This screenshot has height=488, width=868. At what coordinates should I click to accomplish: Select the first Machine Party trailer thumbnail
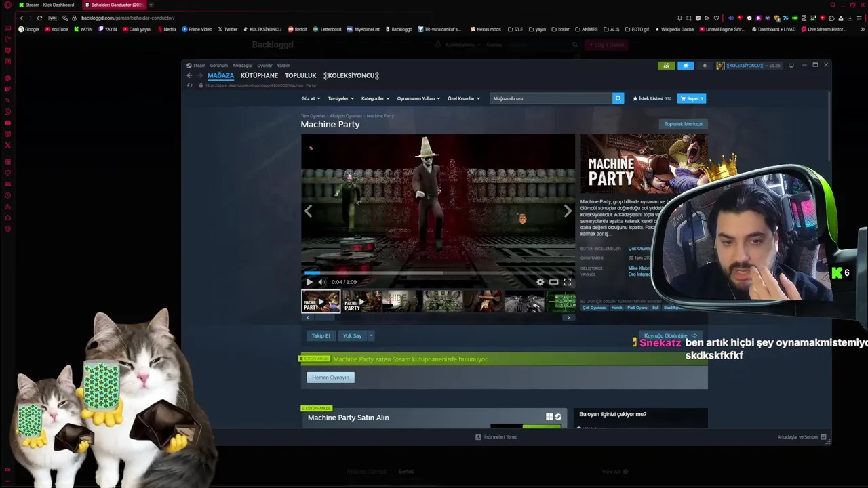[321, 302]
